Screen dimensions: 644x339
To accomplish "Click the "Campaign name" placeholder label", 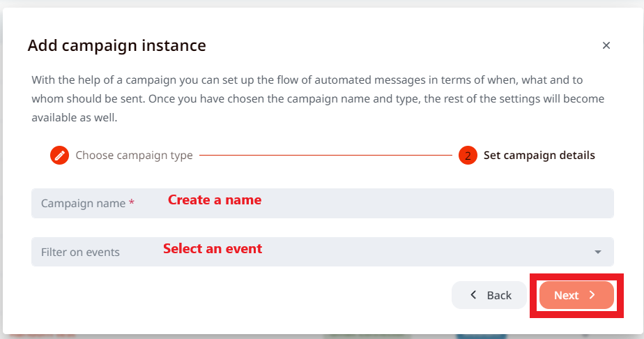I will click(x=83, y=204).
